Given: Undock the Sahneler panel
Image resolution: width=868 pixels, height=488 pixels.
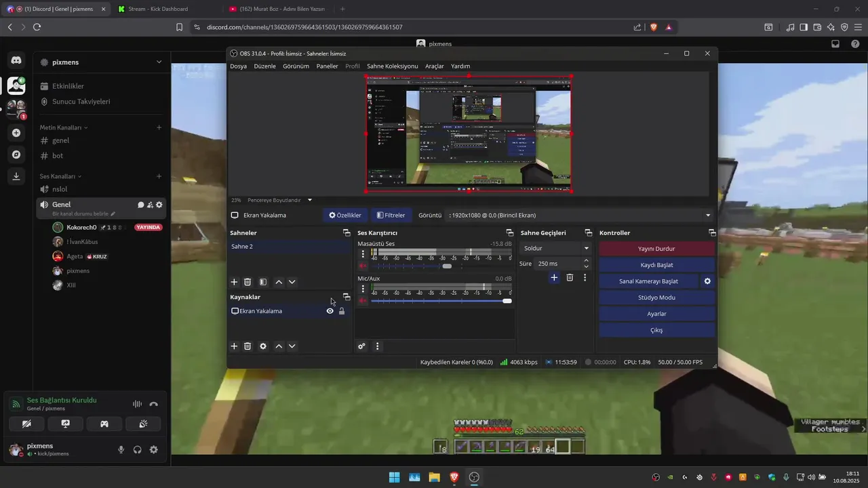Looking at the screenshot, I should pyautogui.click(x=347, y=233).
